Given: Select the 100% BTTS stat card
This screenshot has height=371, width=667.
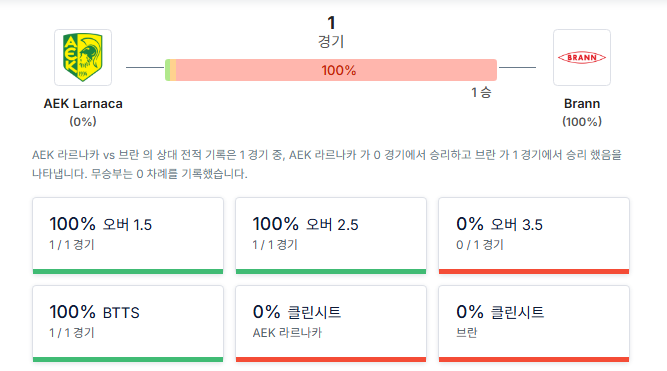Looking at the screenshot, I should coord(128,323).
